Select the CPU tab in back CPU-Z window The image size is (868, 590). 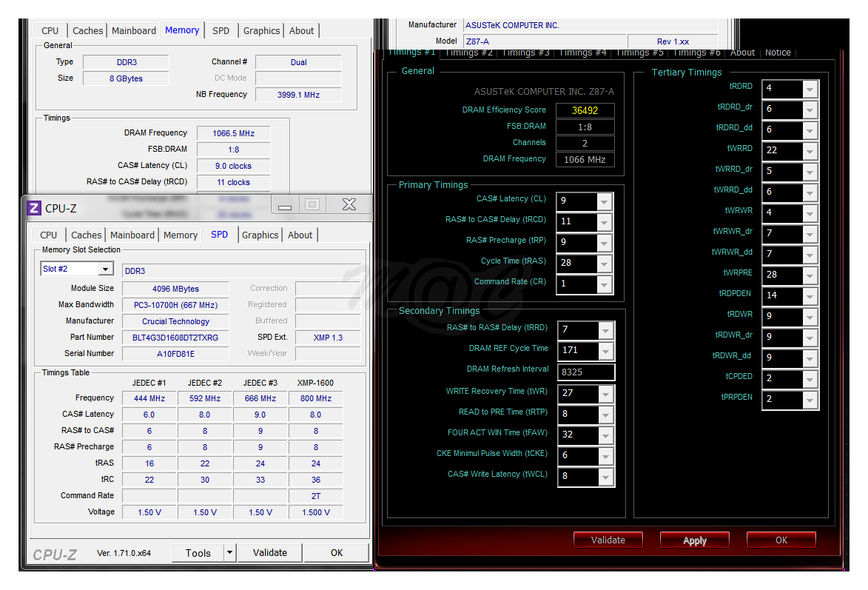point(50,30)
